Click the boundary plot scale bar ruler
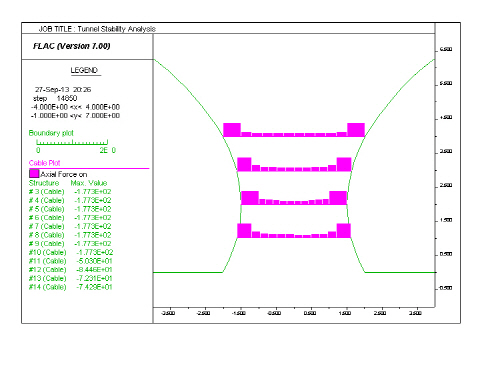The height and width of the screenshot is (376, 500). 72,142
